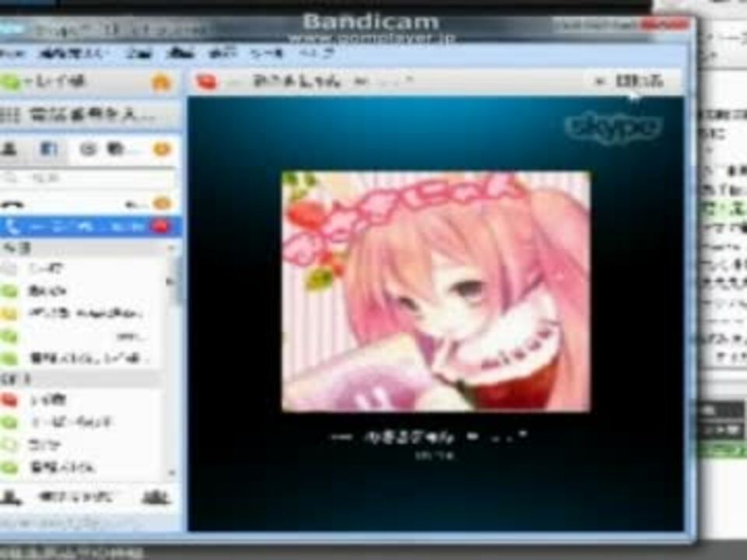Image resolution: width=747 pixels, height=560 pixels.
Task: Open the View menu in Skype menu bar
Action: point(223,54)
